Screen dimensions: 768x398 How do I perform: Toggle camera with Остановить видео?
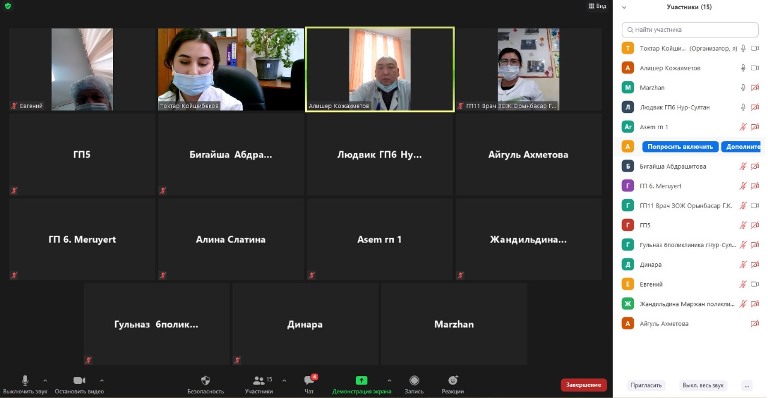(x=79, y=380)
